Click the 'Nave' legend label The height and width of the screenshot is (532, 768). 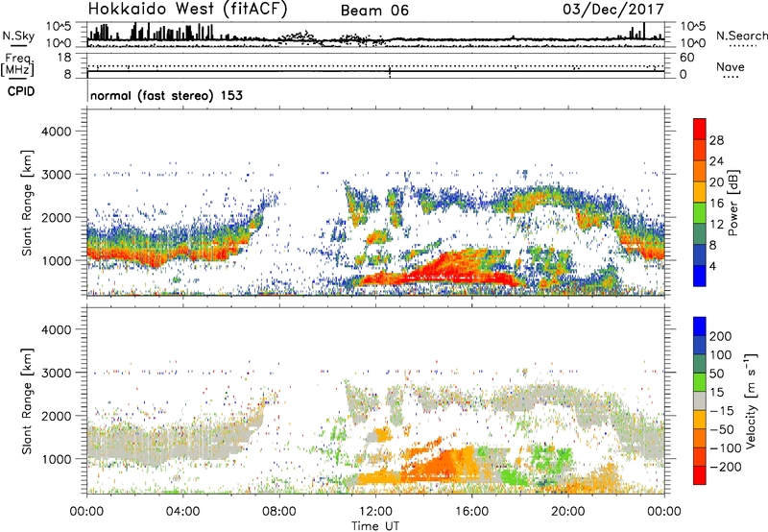[731, 66]
